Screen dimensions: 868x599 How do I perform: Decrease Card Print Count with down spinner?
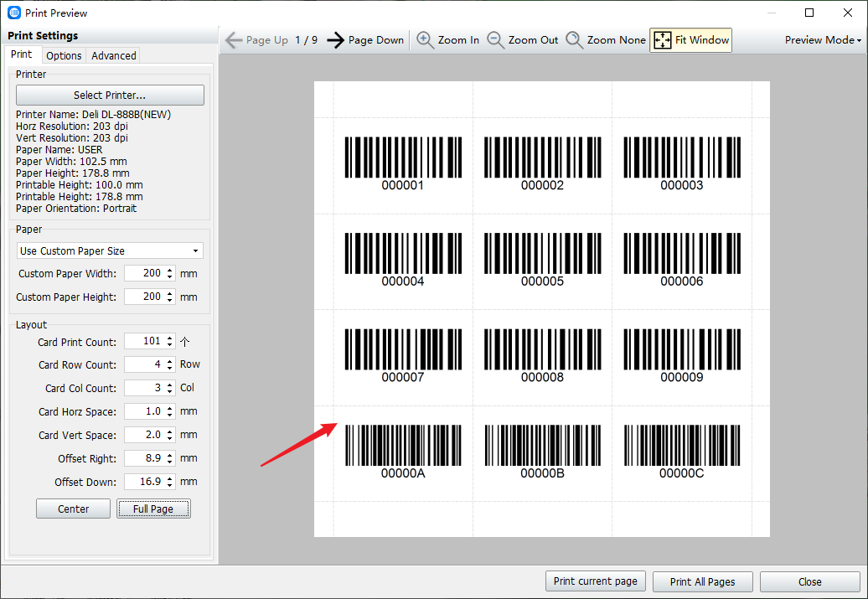pos(170,345)
